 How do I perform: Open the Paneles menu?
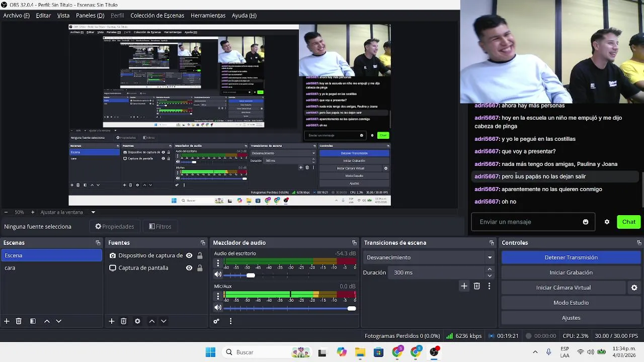[x=90, y=16]
